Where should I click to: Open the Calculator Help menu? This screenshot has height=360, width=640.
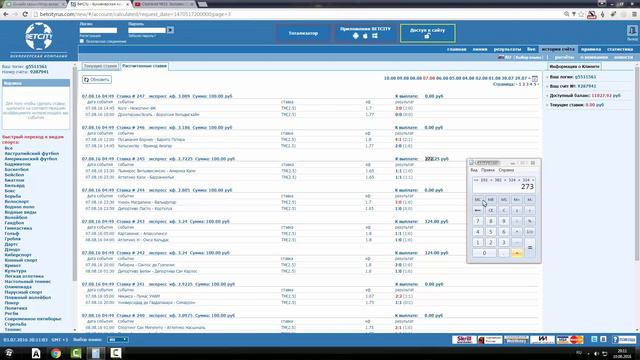pos(506,170)
